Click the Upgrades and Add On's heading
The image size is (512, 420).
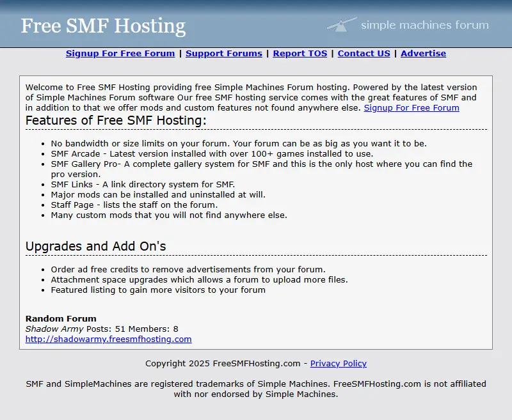tap(95, 246)
